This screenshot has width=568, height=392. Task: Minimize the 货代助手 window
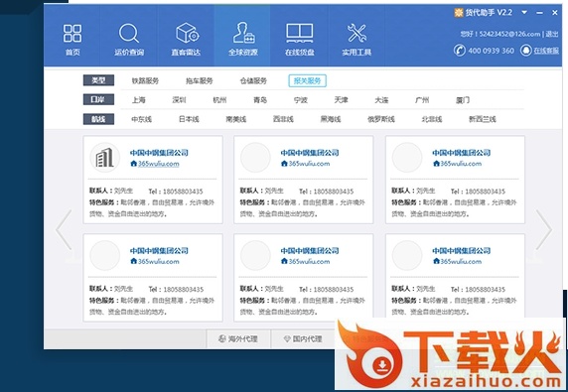pos(540,13)
